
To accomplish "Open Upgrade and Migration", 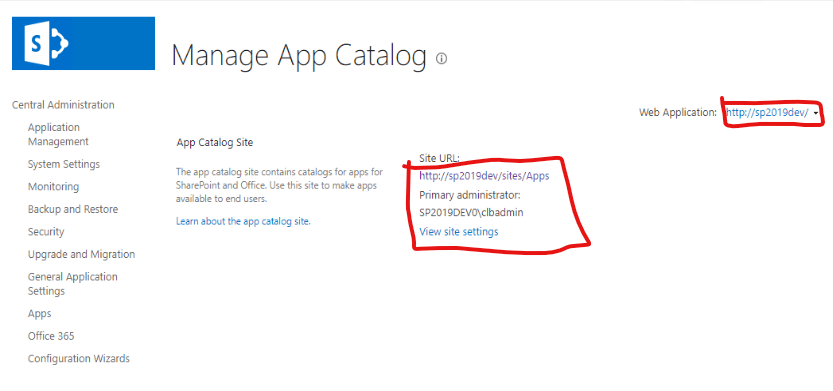I will pyautogui.click(x=81, y=254).
